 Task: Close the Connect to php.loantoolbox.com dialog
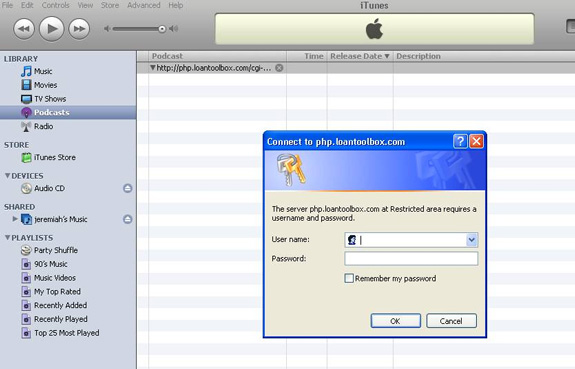pyautogui.click(x=476, y=141)
